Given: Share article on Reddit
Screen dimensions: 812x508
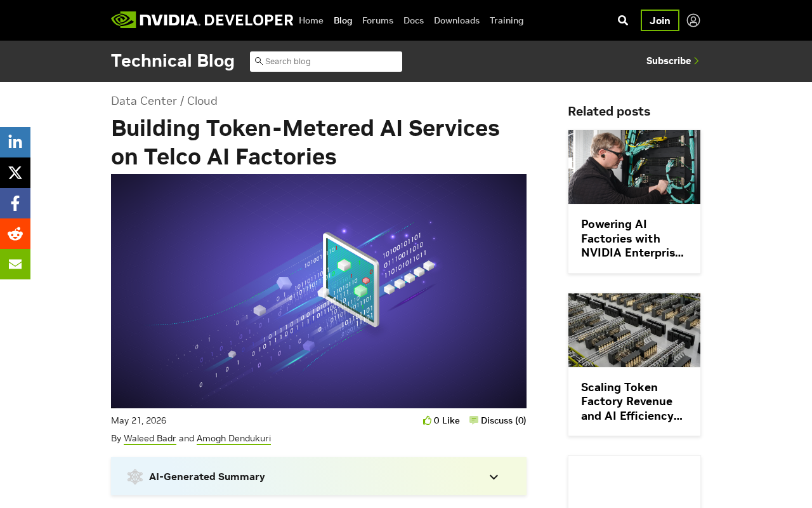Looking at the screenshot, I should coord(15,234).
